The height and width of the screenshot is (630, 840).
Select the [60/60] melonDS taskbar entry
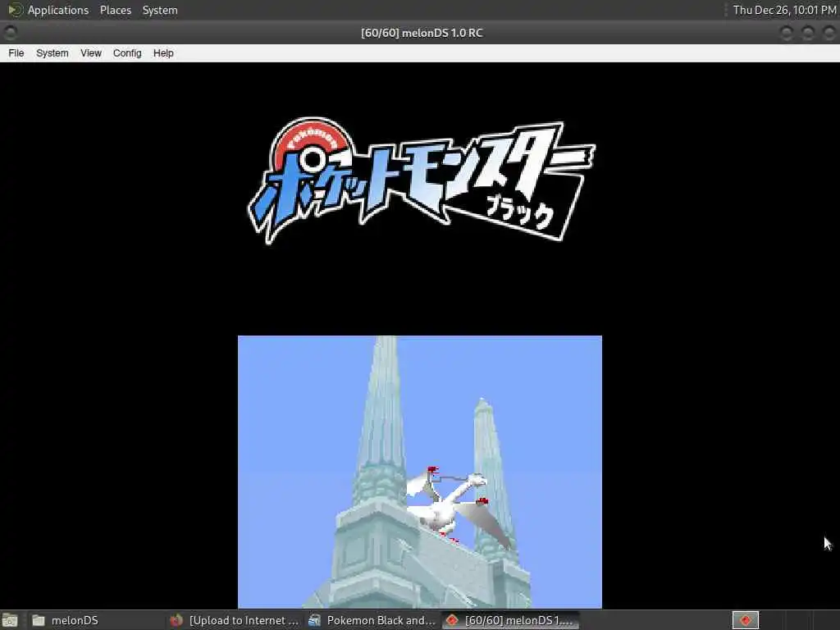tap(510, 620)
